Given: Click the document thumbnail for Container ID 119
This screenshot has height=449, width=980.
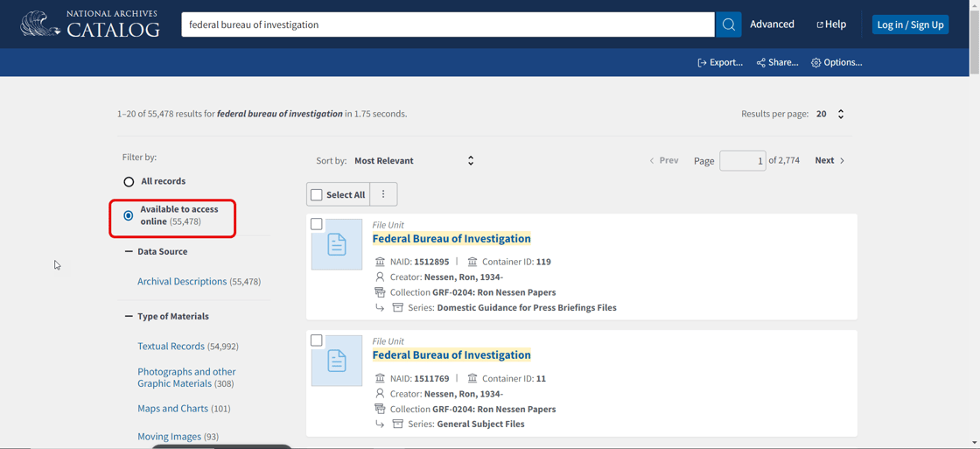Looking at the screenshot, I should (x=337, y=244).
